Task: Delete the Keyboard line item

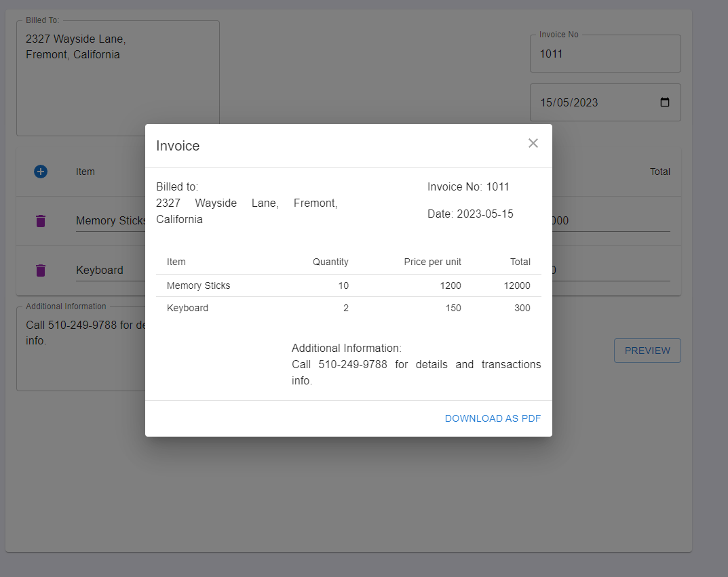Action: [x=41, y=270]
